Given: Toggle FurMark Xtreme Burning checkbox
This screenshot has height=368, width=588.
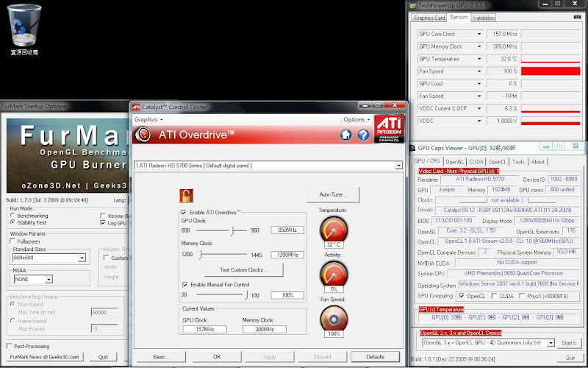Looking at the screenshot, I should (x=103, y=216).
